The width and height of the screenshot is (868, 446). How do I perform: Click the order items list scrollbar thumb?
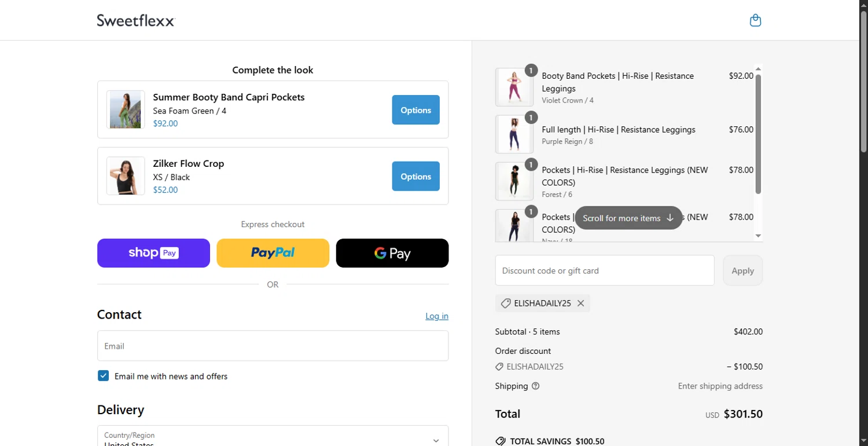coord(759,134)
